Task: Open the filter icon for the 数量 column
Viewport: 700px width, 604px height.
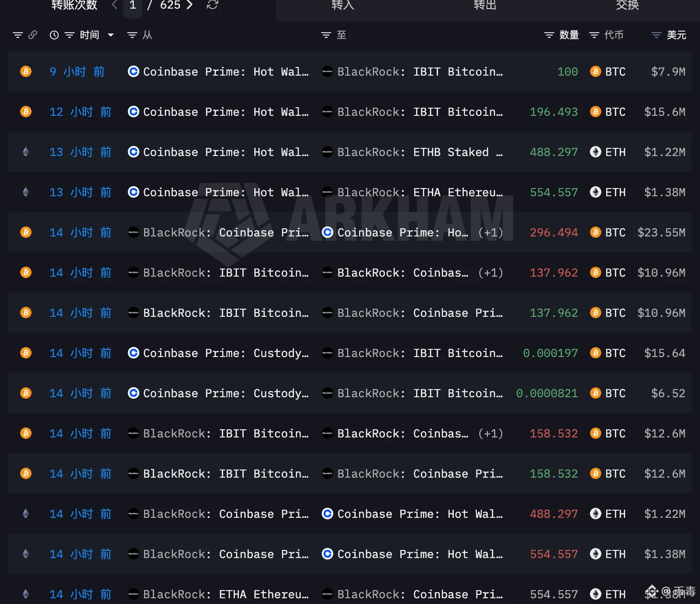Action: pyautogui.click(x=549, y=35)
